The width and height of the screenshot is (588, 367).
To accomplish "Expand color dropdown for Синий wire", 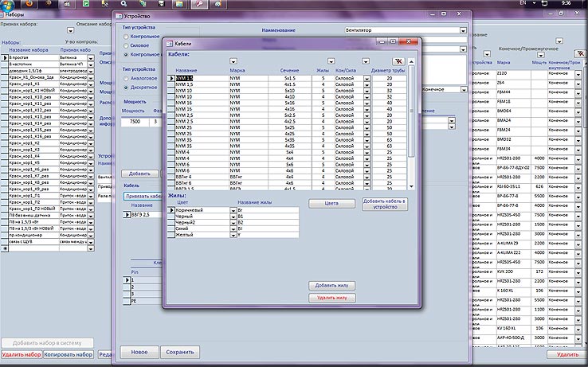I will point(233,228).
